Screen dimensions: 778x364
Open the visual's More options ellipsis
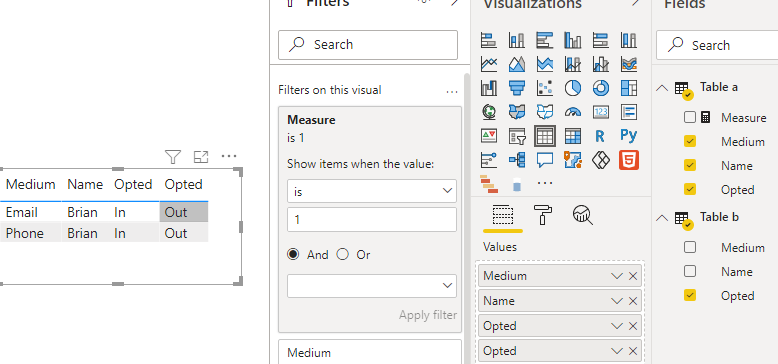(229, 156)
